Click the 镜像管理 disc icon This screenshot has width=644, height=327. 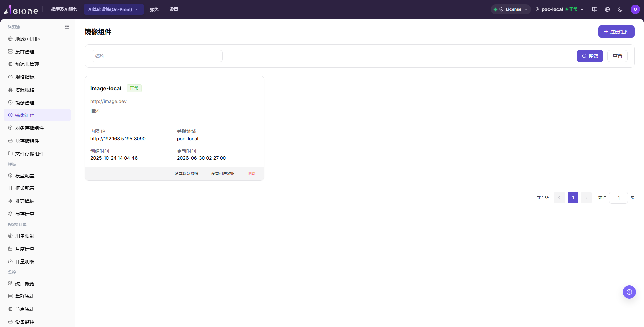pos(10,103)
